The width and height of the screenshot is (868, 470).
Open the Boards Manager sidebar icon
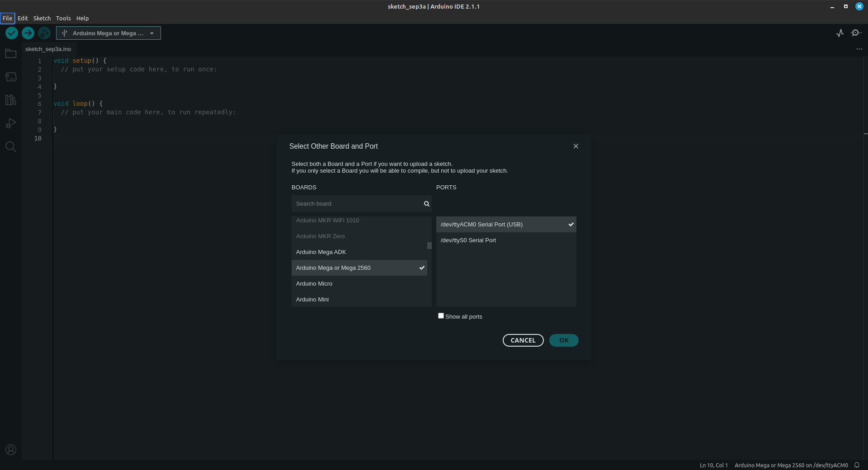pos(11,77)
